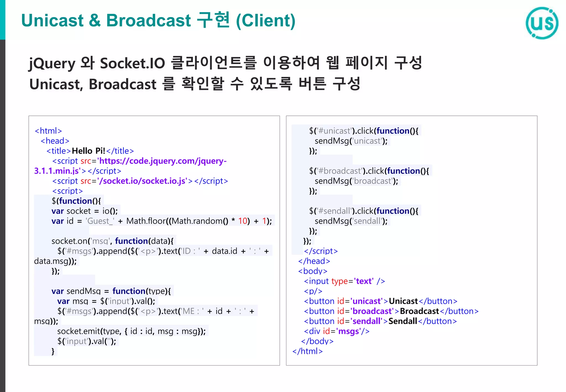Viewport: 566px width, 392px height.
Task: Click the line 'jQuery 와 Socket.IO 클라이언트를 이용하여 웹 페이지 구성'
Action: [226, 63]
